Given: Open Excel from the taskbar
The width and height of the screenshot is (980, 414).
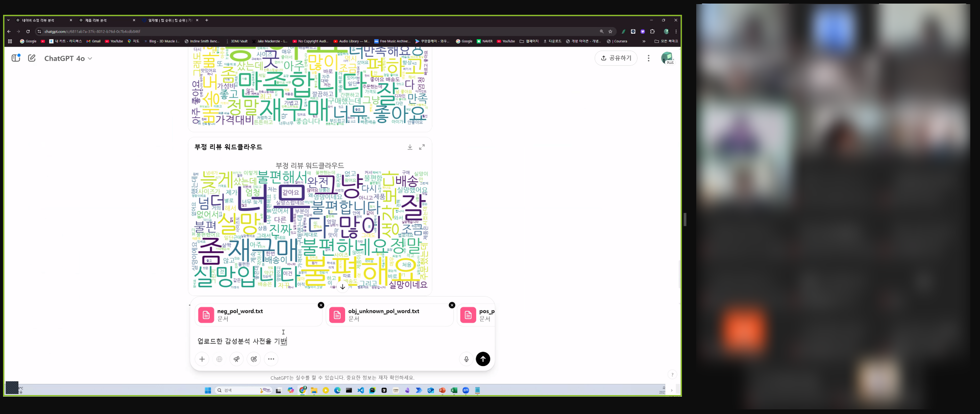Looking at the screenshot, I should point(454,391).
